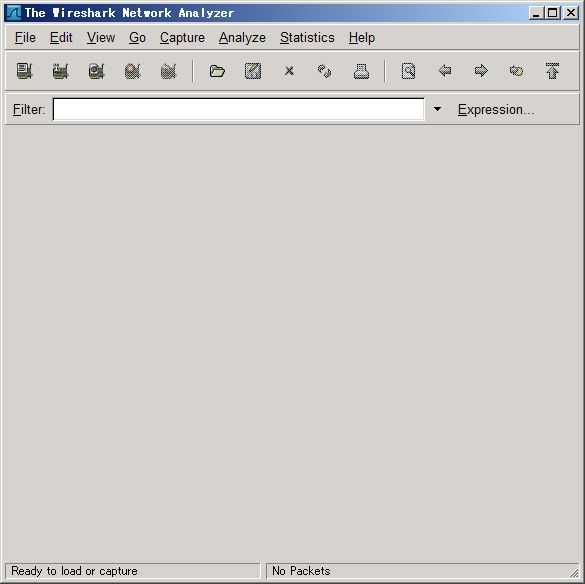Go back in packet history arrow
Image resolution: width=585 pixels, height=584 pixels.
click(445, 71)
